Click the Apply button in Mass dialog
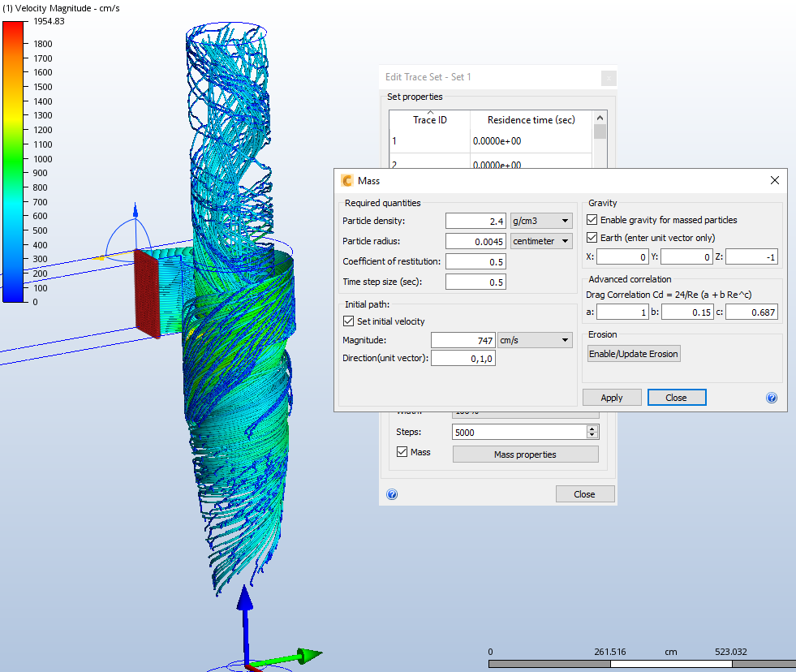This screenshot has height=672, width=796. [x=612, y=398]
